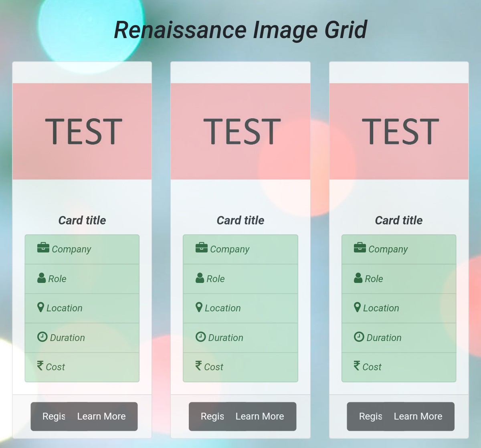Image resolution: width=481 pixels, height=448 pixels.
Task: Select the Company text in the middle card
Action: pyautogui.click(x=230, y=249)
